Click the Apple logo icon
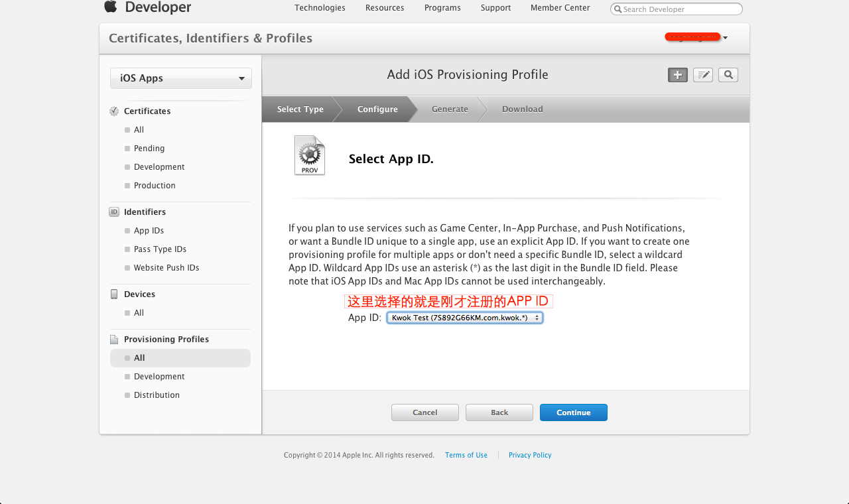 [x=110, y=6]
